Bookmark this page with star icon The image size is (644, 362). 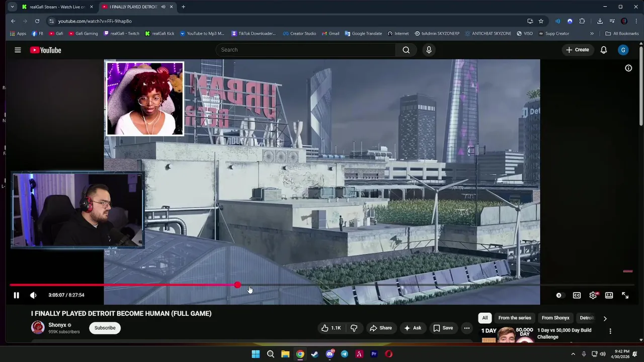(541, 21)
